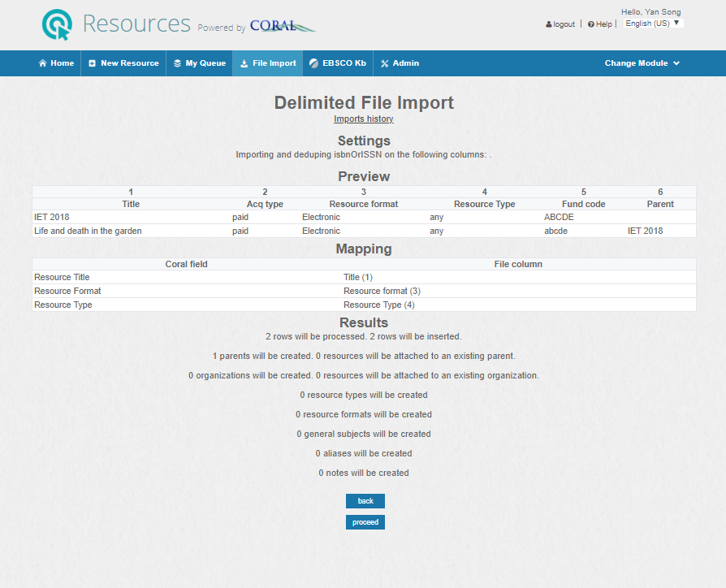Open the Imports history link
Image resolution: width=726 pixels, height=588 pixels.
(364, 119)
